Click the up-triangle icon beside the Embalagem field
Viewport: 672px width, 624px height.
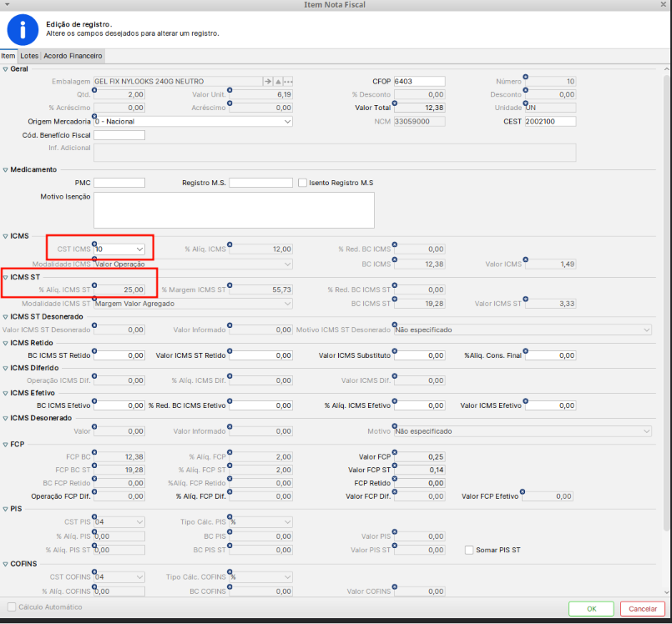tap(279, 82)
